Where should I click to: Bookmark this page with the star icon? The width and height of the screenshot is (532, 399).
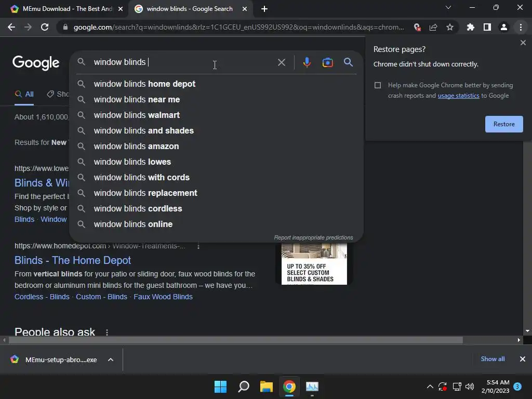coord(450,27)
